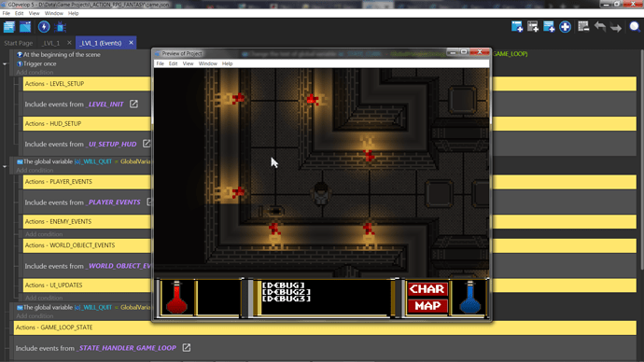Screen dimensions: 644x362
Task: Undo the last change
Action: coord(599,27)
